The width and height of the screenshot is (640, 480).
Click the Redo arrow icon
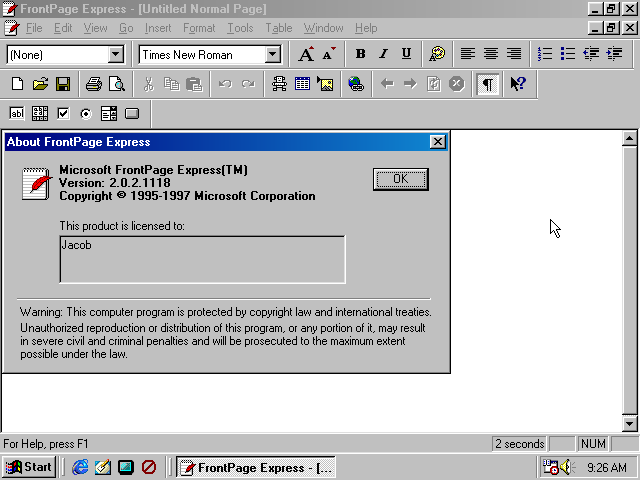click(x=248, y=84)
